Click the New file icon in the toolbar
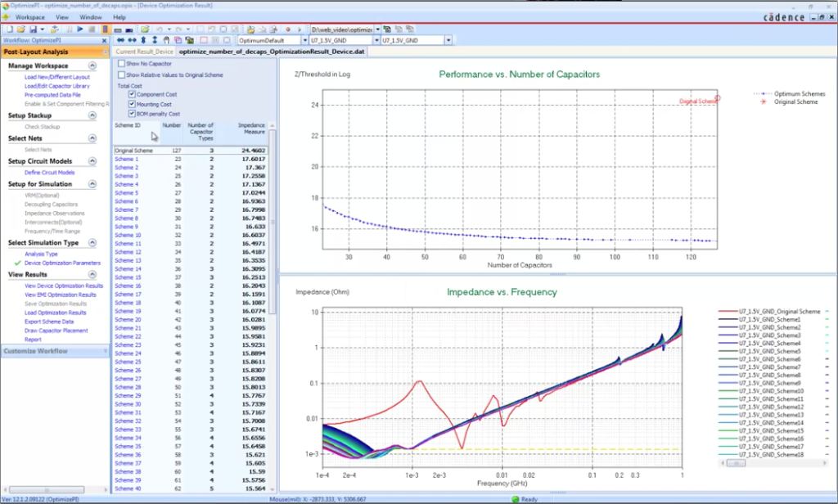The image size is (838, 504). 10,29
